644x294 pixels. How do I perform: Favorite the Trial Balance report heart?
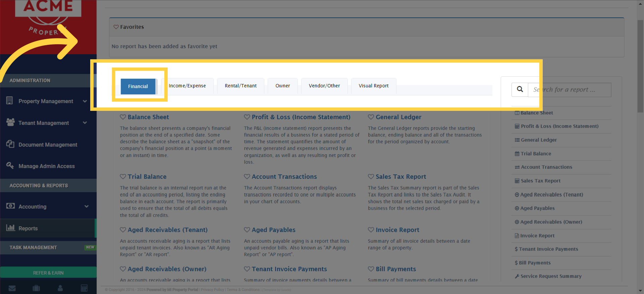pos(123,176)
